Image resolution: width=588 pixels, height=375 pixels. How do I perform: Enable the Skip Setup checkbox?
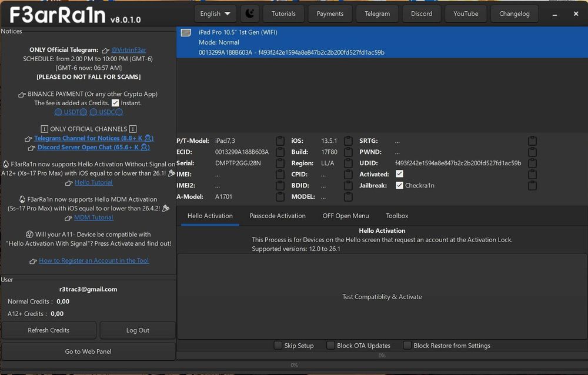point(278,346)
